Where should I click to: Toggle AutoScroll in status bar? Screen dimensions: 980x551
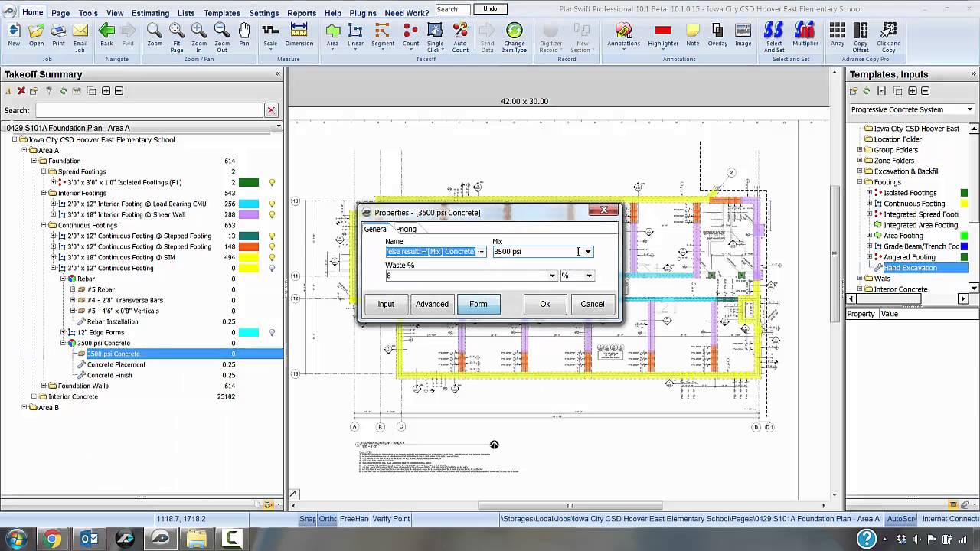(901, 519)
